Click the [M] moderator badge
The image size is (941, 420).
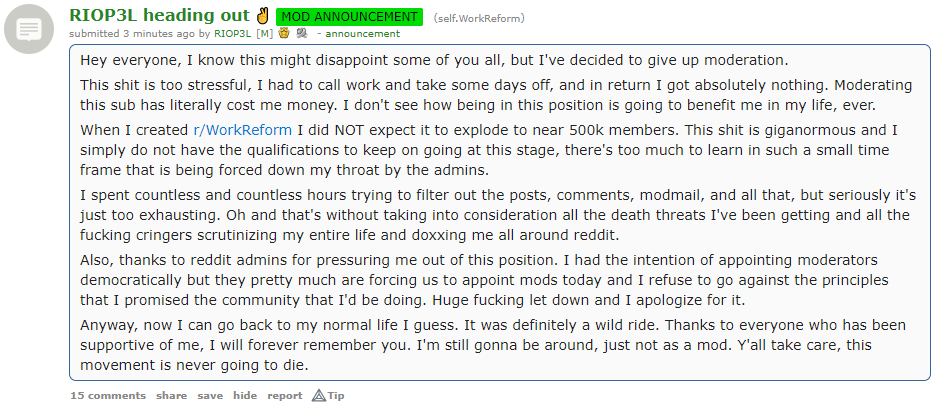coord(265,34)
